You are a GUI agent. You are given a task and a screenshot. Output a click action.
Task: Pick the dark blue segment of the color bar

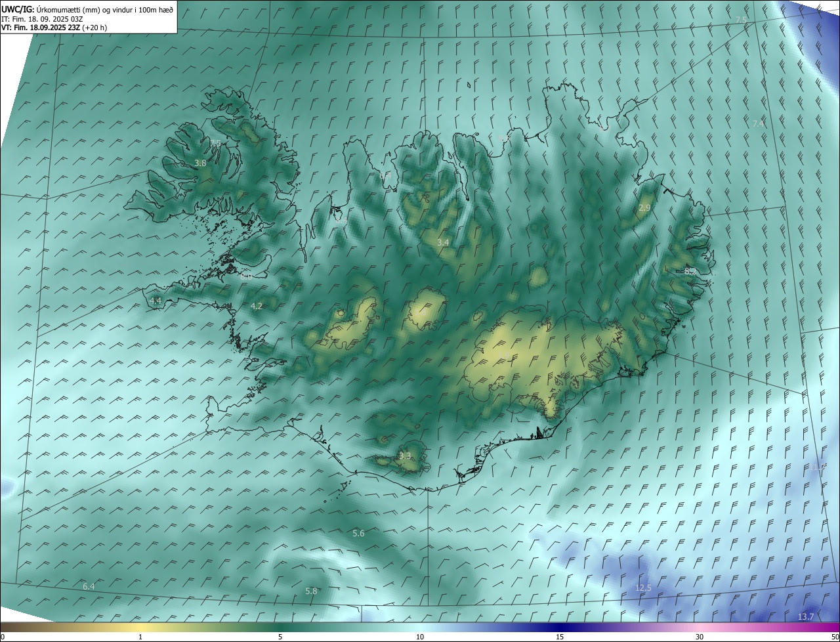[560, 627]
